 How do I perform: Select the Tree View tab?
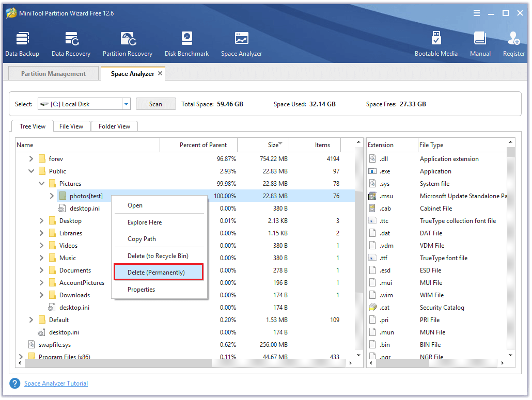coord(33,126)
